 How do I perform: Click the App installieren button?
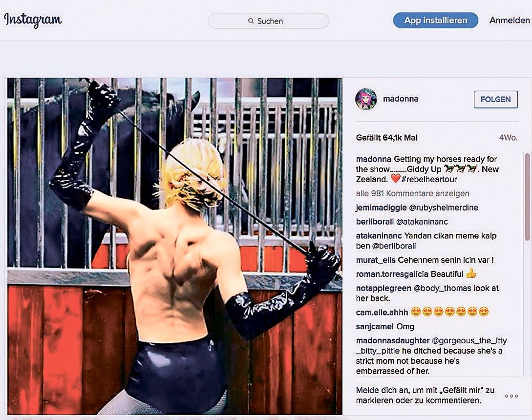(x=436, y=21)
